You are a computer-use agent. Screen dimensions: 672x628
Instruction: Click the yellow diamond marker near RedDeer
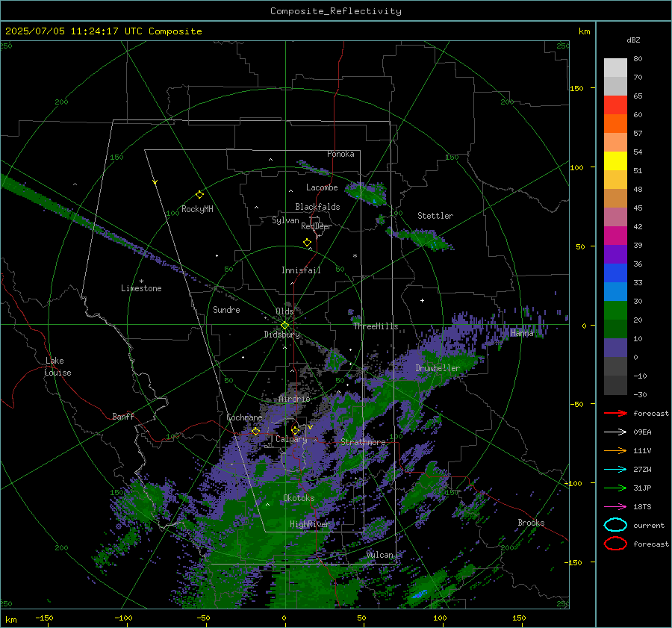click(x=307, y=243)
